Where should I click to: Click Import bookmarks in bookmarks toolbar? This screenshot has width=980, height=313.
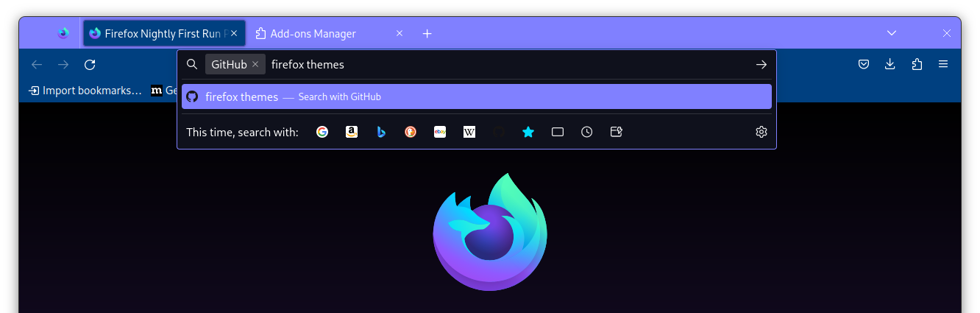coord(85,91)
